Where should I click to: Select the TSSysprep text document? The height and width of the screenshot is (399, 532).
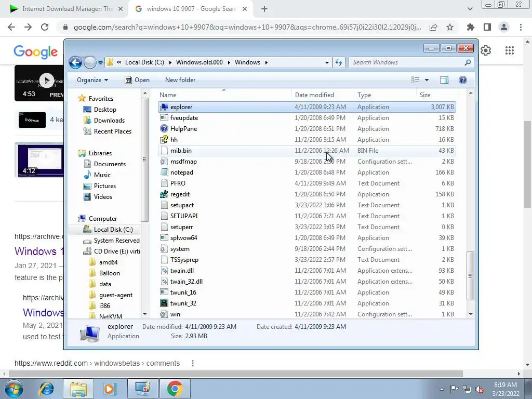click(x=307, y=260)
